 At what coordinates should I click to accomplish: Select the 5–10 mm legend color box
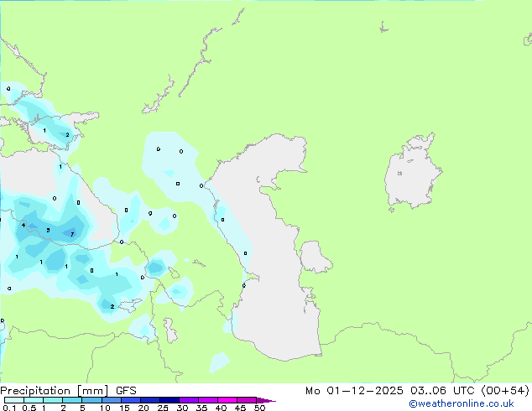click(91, 400)
